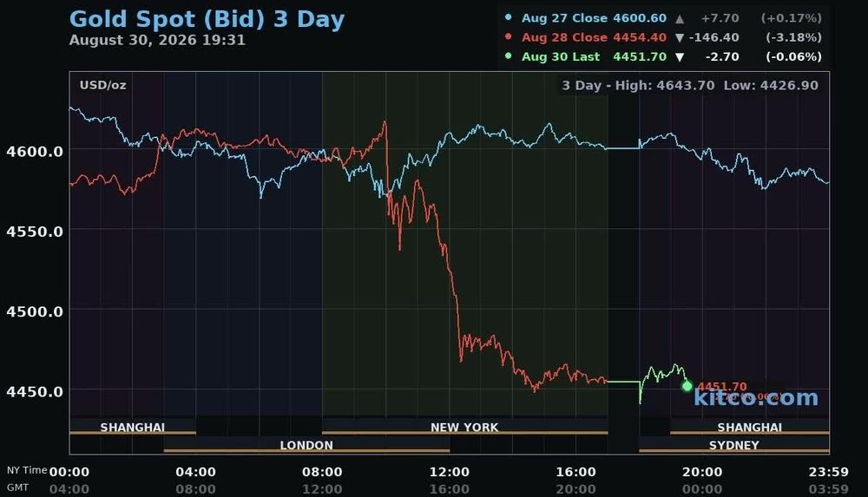Click the 12:00 NY time axis label
This screenshot has width=868, height=497.
coord(449,472)
